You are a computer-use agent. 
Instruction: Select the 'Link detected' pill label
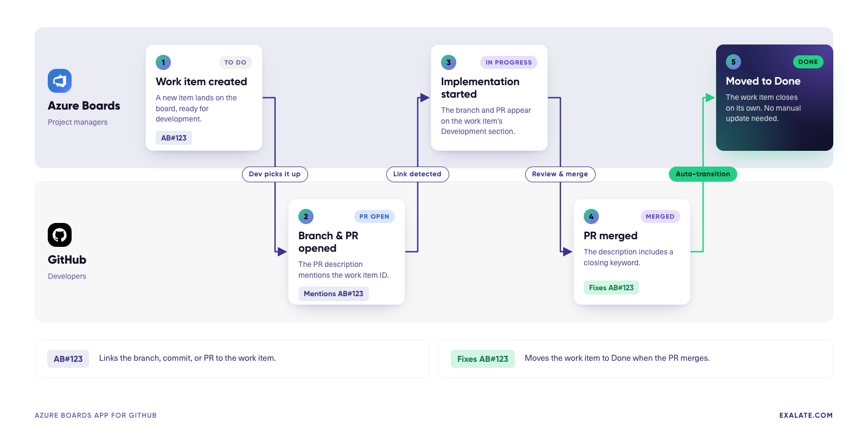click(418, 174)
